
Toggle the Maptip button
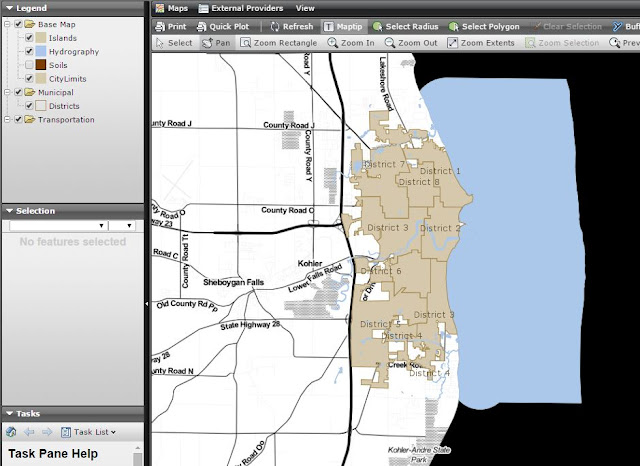pos(342,26)
